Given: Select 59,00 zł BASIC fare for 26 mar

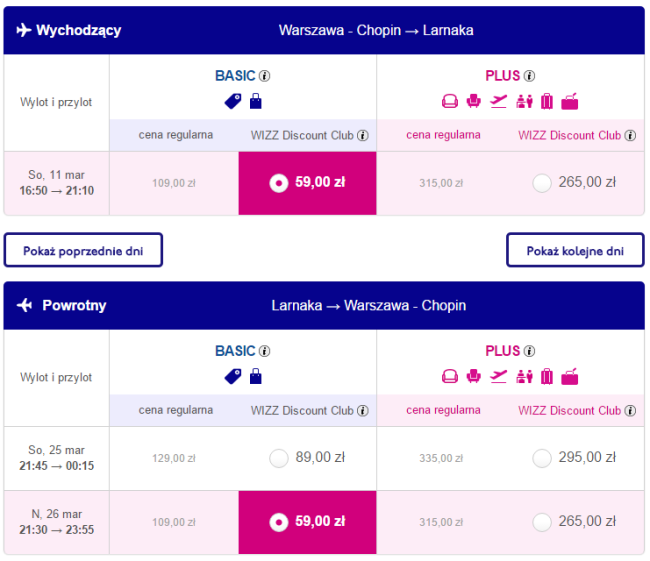Looking at the screenshot, I should coord(308,522).
